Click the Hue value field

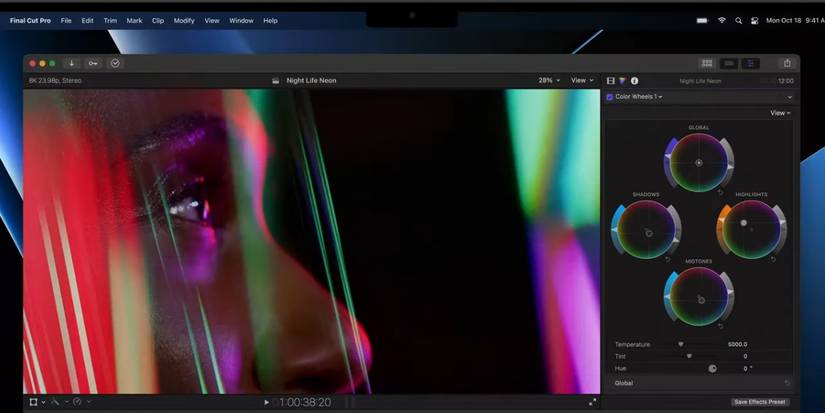click(746, 368)
